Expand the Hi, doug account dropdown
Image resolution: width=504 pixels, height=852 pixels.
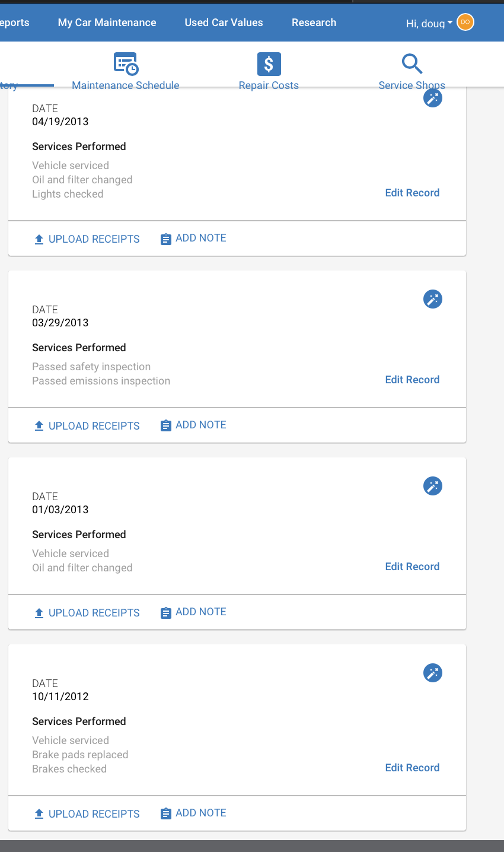click(429, 23)
